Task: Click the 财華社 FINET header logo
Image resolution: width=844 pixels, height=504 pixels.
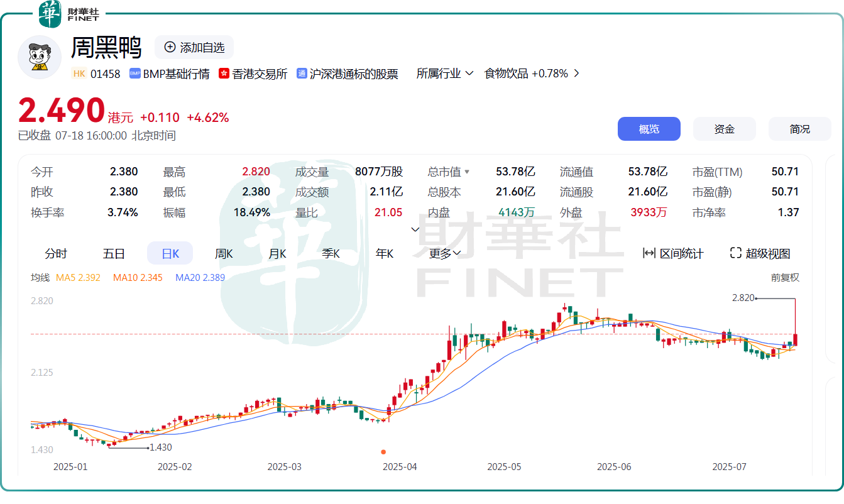Action: click(x=69, y=14)
